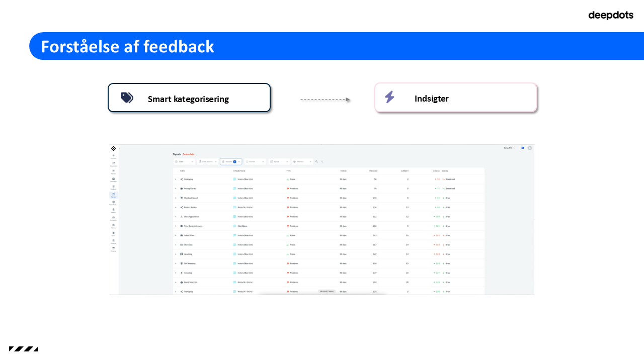
Task: Click the Demo data label next to Signals
Action: 188,154
